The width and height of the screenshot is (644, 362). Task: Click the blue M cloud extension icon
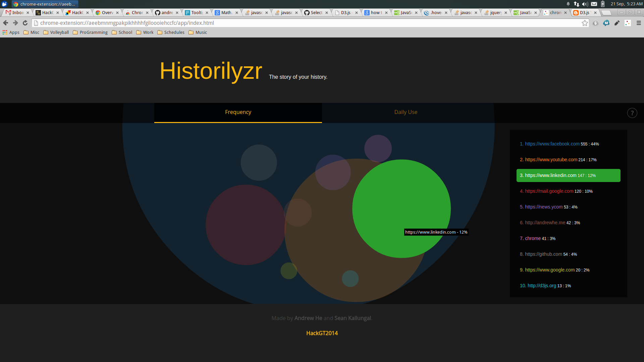pyautogui.click(x=606, y=23)
